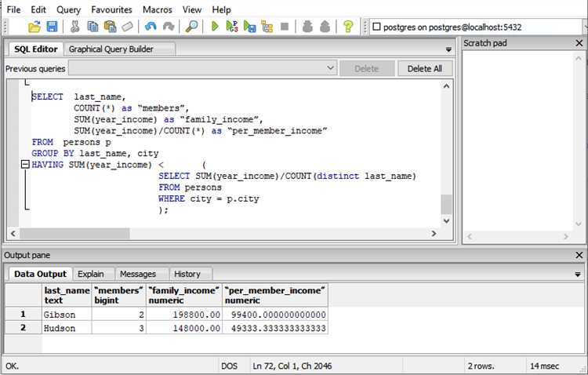Click the Delete All button

click(x=426, y=69)
